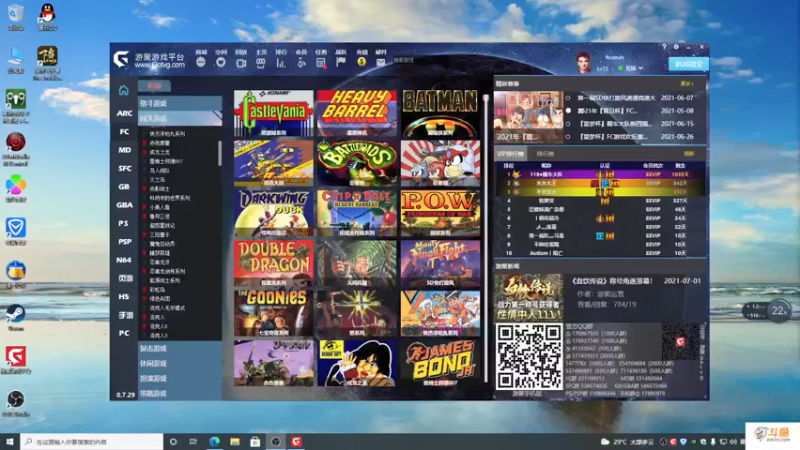Open the VIP排行榜 tab
800x450 pixels.
click(x=510, y=154)
